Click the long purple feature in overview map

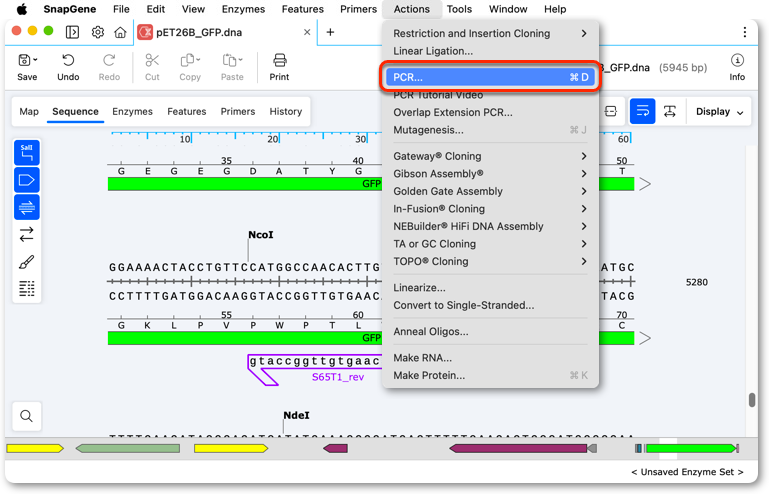click(x=518, y=448)
